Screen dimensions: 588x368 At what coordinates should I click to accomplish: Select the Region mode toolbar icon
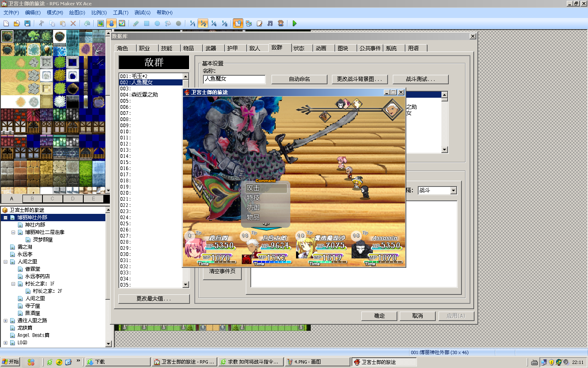(122, 24)
